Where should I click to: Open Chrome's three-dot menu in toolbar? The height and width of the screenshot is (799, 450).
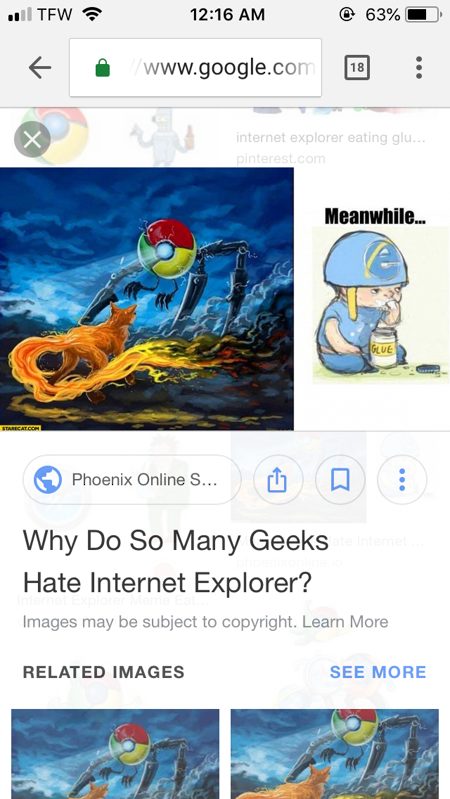(418, 67)
